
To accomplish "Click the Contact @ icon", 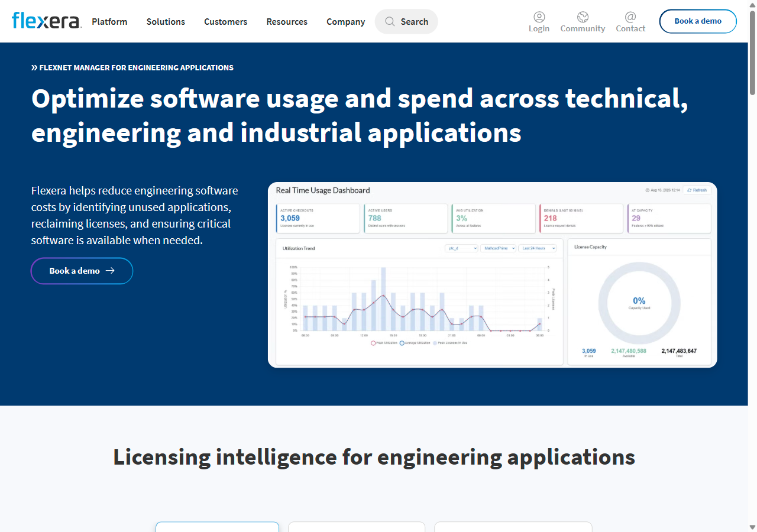I will point(630,17).
